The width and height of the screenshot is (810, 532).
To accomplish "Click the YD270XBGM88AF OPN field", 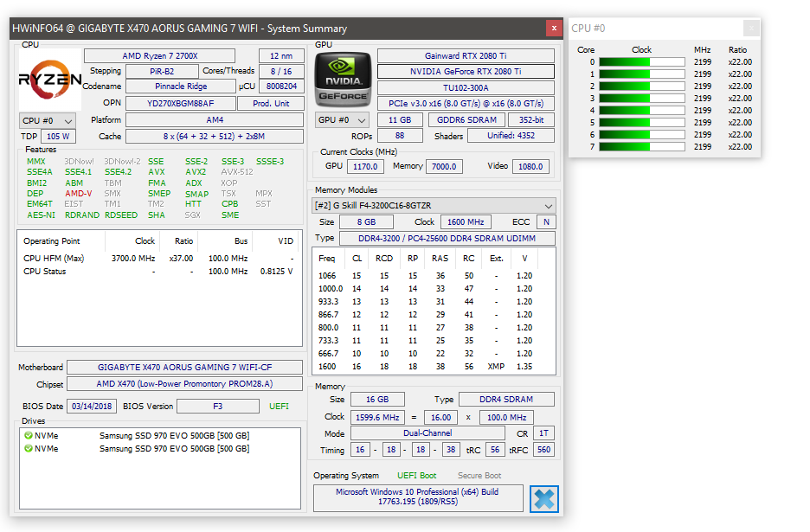I will pyautogui.click(x=181, y=103).
